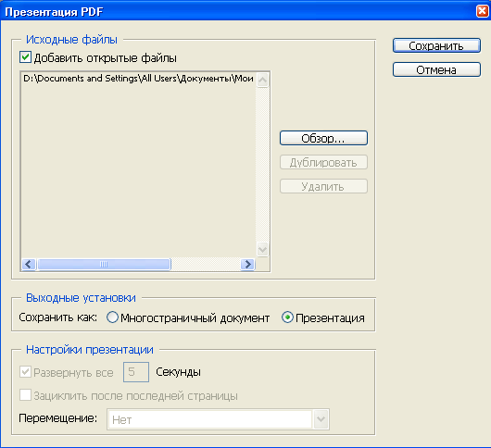Click the file list scroll down arrow

point(262,249)
